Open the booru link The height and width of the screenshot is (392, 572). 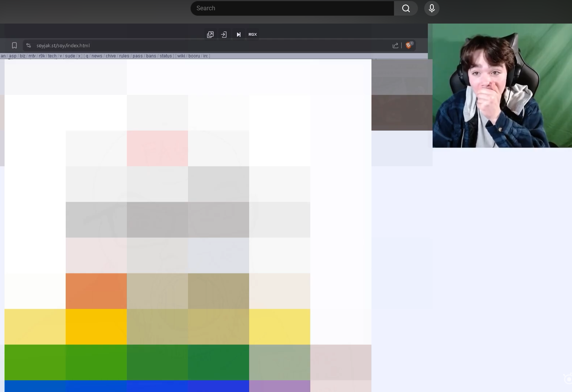(194, 56)
